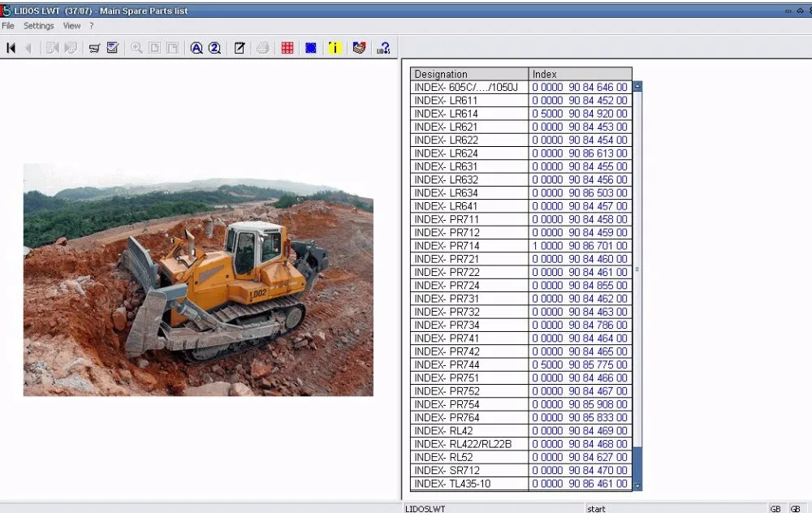The height and width of the screenshot is (513, 812).
Task: Click the greyed previous document icon
Action: click(52, 48)
